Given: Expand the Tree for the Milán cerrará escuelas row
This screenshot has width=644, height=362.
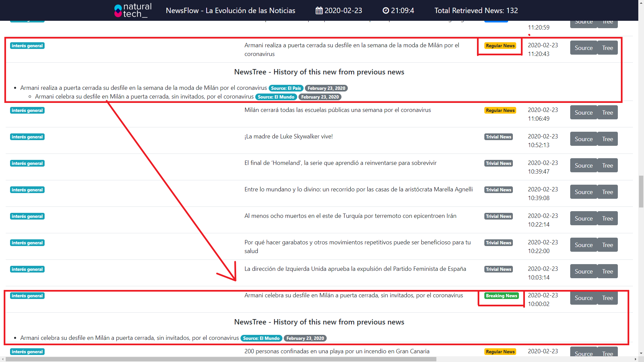Looking at the screenshot, I should point(607,113).
